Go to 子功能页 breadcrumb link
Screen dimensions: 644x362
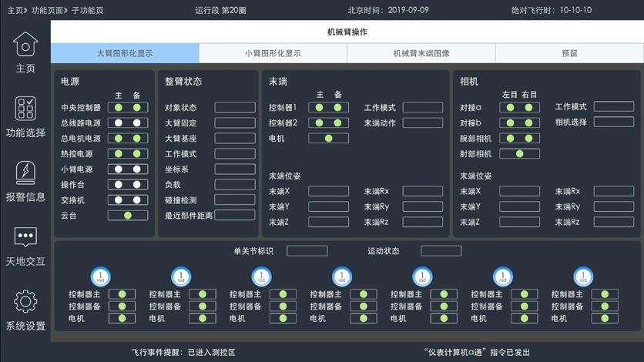[x=88, y=10]
